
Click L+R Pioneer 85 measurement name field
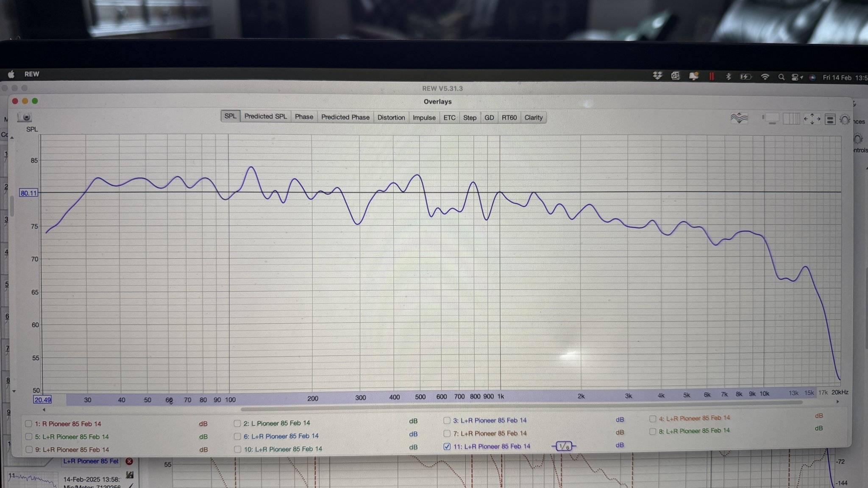(91, 461)
